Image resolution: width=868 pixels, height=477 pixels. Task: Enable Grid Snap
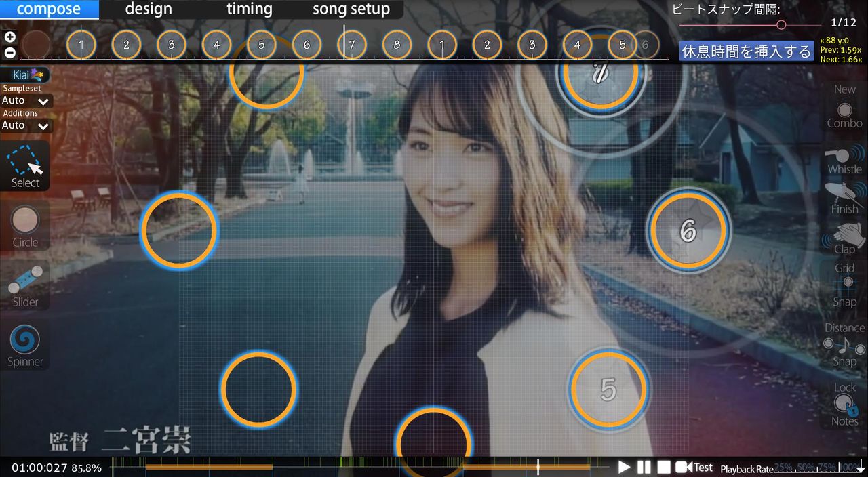(x=844, y=285)
